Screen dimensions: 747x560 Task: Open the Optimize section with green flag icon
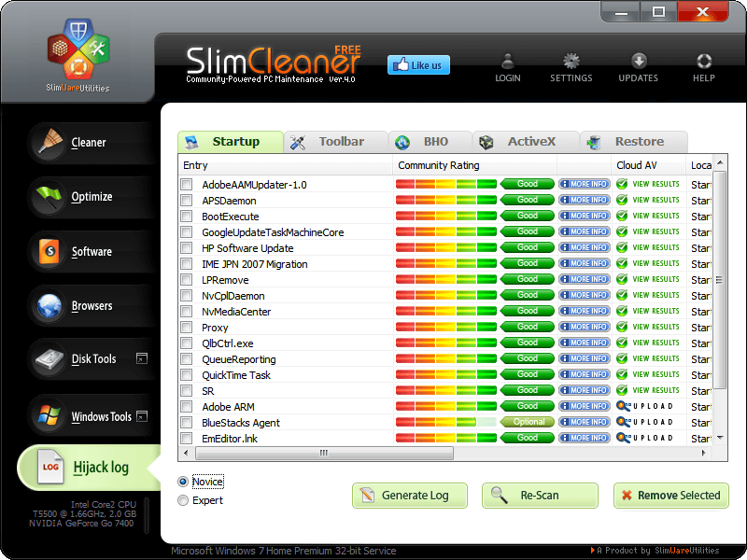coord(50,197)
